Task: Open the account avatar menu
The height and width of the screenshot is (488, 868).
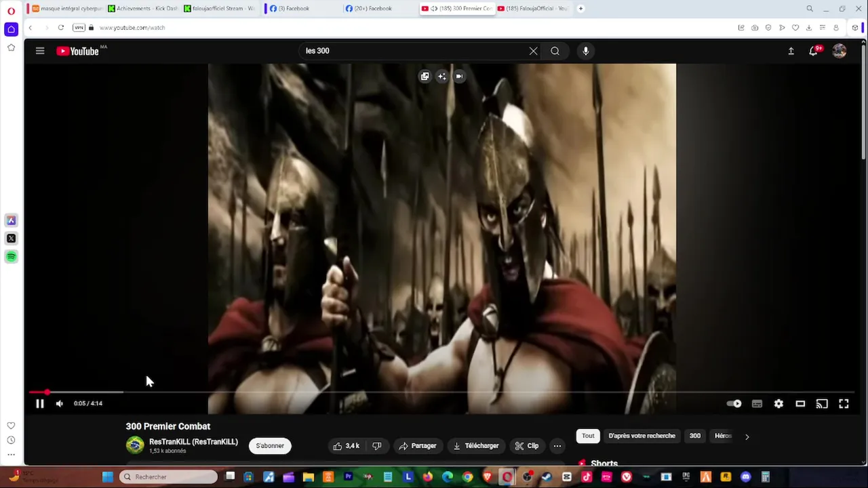Action: click(840, 51)
